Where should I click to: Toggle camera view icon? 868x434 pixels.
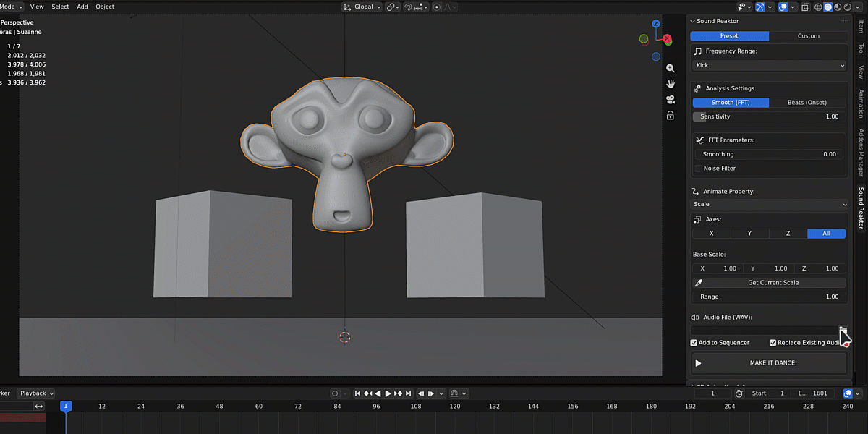tap(671, 100)
